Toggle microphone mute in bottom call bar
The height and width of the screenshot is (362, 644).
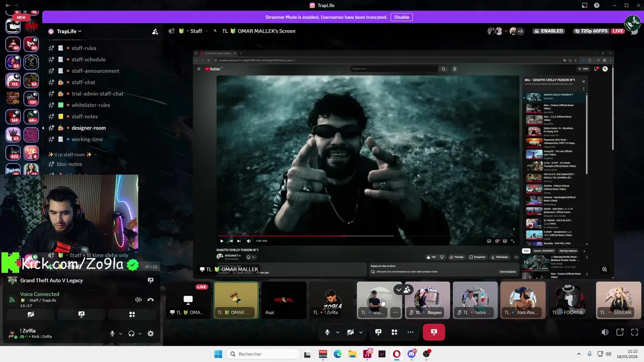(x=327, y=332)
